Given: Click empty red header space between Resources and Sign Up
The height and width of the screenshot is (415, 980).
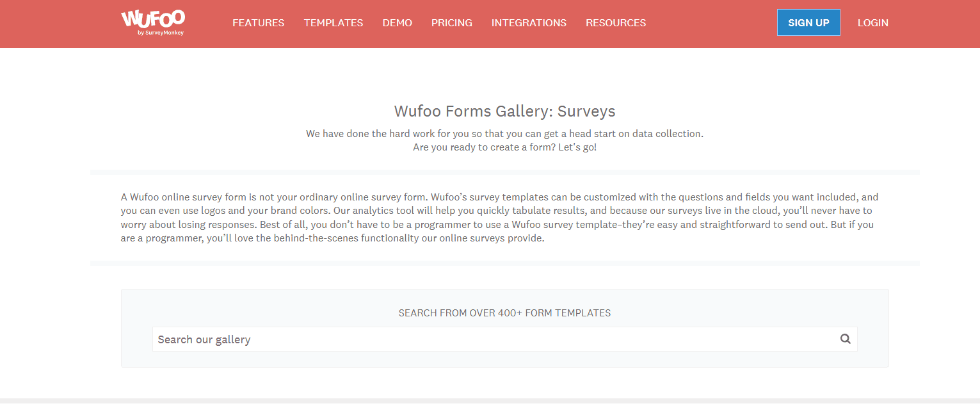Looking at the screenshot, I should (711, 23).
